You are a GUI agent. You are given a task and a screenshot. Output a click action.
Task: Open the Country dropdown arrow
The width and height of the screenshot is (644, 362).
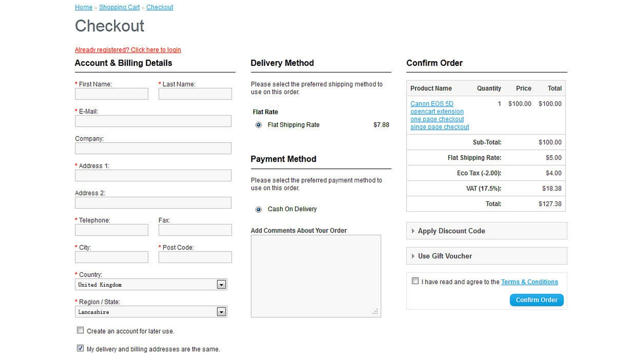[221, 285]
